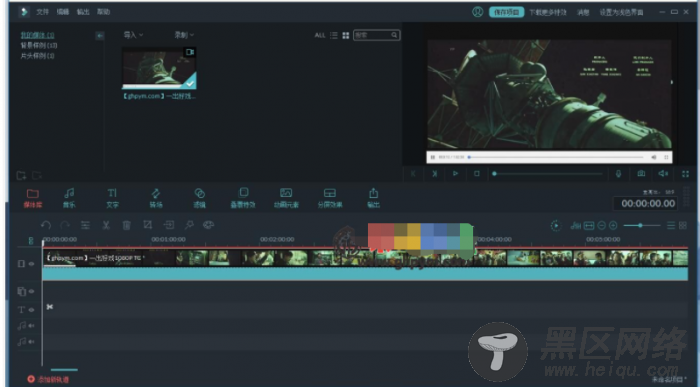
Task: Click the 保存项目 save project button
Action: 506,12
